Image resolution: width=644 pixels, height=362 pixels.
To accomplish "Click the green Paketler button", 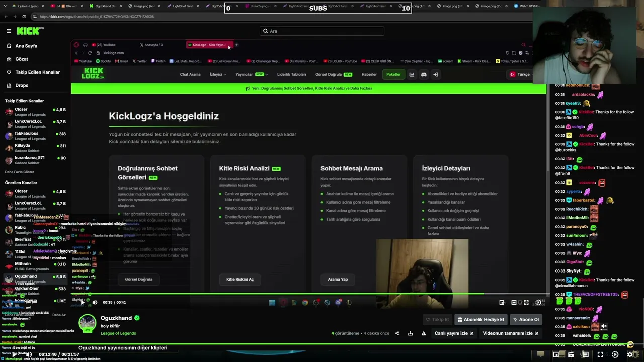I will point(393,74).
